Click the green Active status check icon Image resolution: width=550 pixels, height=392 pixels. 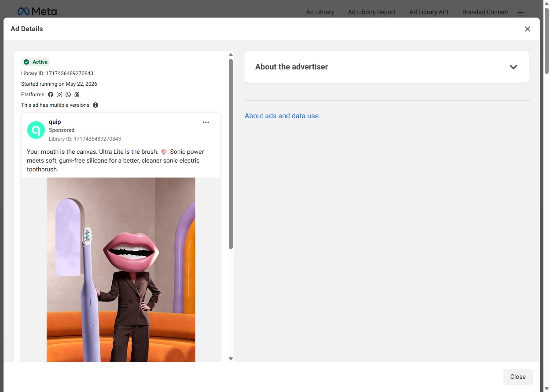26,62
